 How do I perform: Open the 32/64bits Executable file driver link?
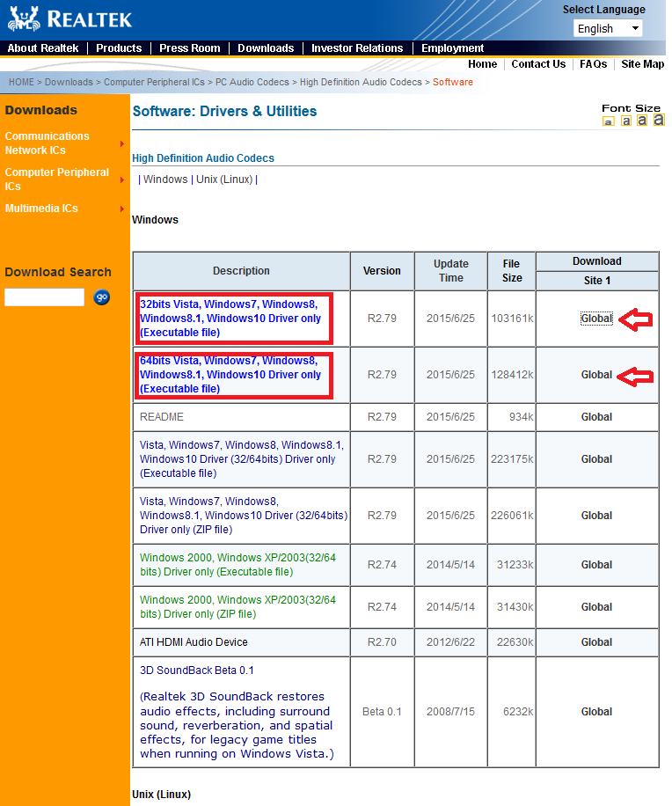click(242, 459)
